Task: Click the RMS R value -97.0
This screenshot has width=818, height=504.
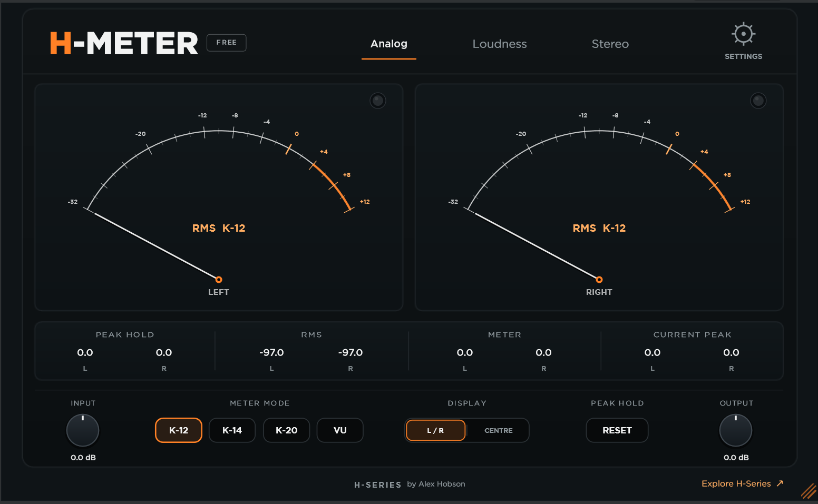Action: [x=350, y=353]
